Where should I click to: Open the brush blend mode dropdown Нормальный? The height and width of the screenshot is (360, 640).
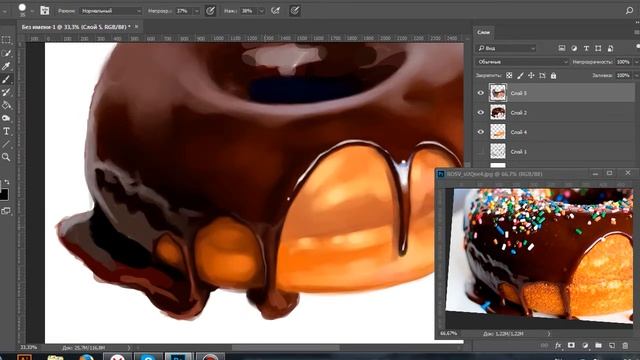tap(111, 11)
